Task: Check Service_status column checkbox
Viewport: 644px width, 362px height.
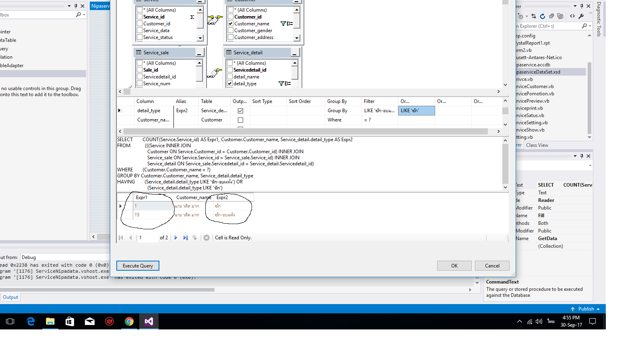Action: pyautogui.click(x=140, y=37)
